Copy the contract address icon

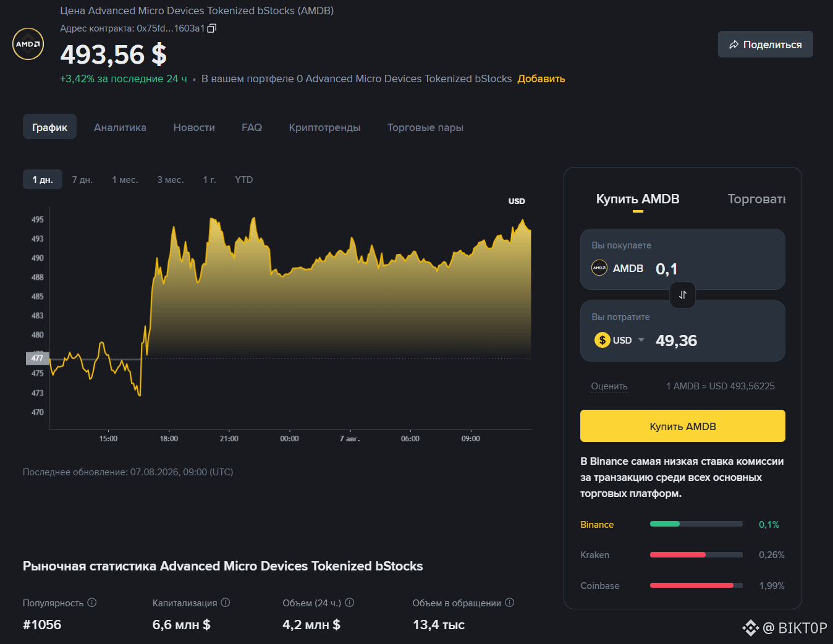point(212,28)
